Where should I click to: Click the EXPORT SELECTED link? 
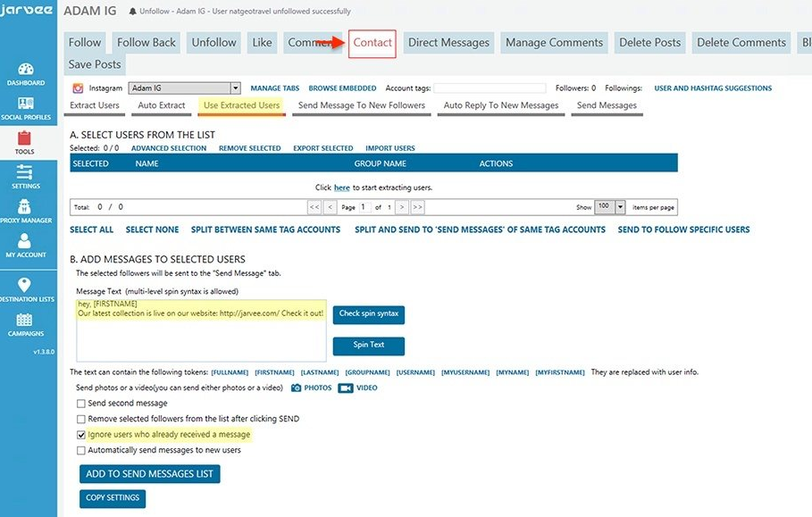(x=323, y=148)
